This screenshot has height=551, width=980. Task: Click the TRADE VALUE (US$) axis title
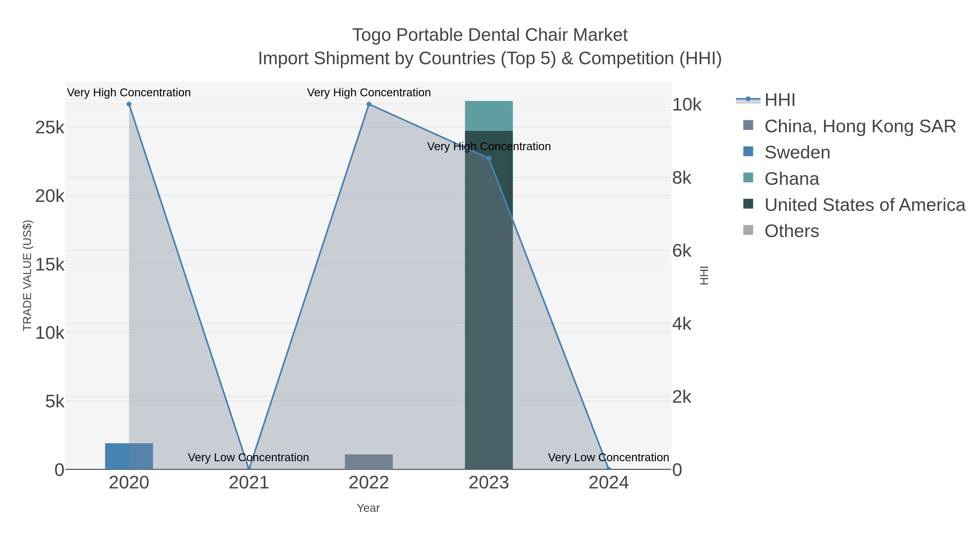pyautogui.click(x=27, y=275)
